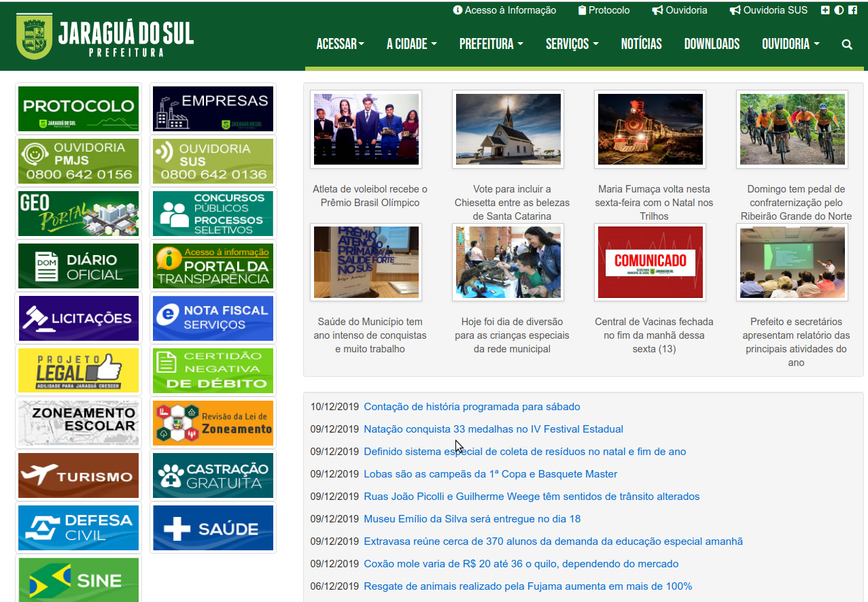Click the Chiesetta church photo thumbnail
The width and height of the screenshot is (868, 602).
(x=508, y=129)
